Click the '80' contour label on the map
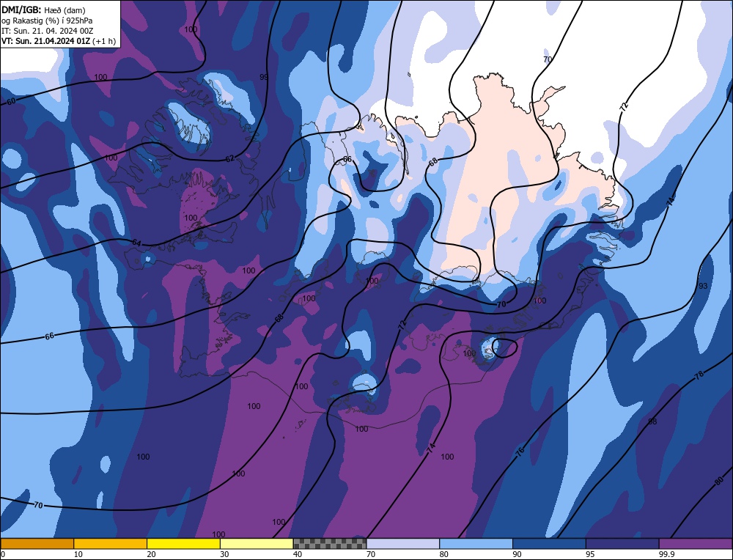The height and width of the screenshot is (560, 733). coord(720,482)
